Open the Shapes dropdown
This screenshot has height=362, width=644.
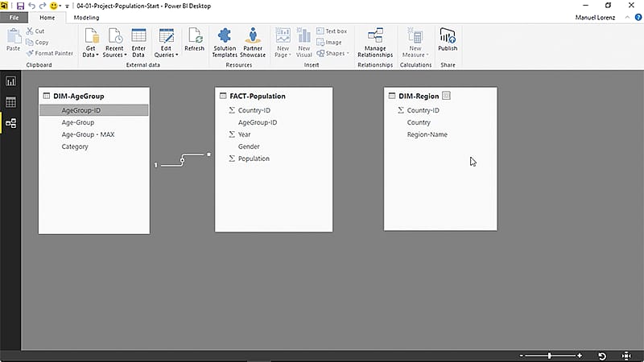tap(333, 53)
